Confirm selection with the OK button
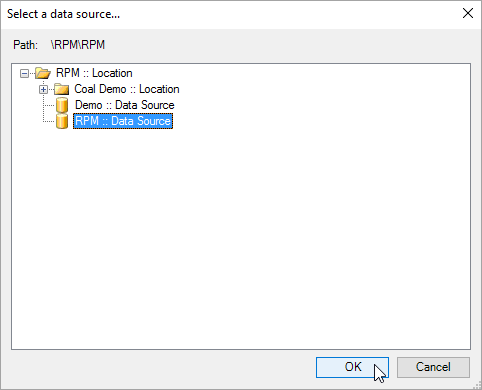This screenshot has width=482, height=390. pos(352,367)
